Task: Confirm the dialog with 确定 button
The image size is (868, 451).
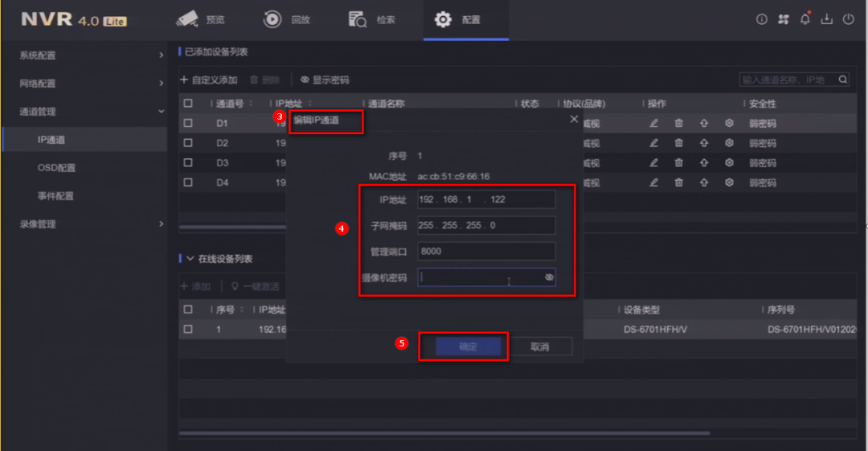Action: click(x=469, y=346)
